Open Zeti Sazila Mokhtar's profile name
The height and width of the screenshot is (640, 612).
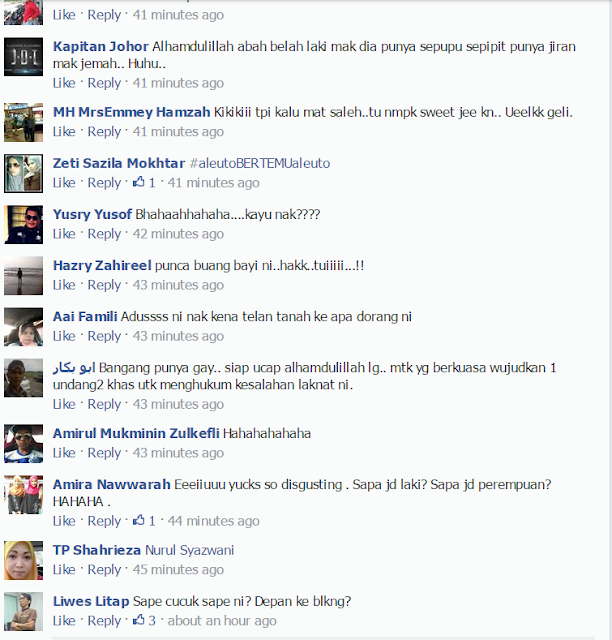[119, 163]
